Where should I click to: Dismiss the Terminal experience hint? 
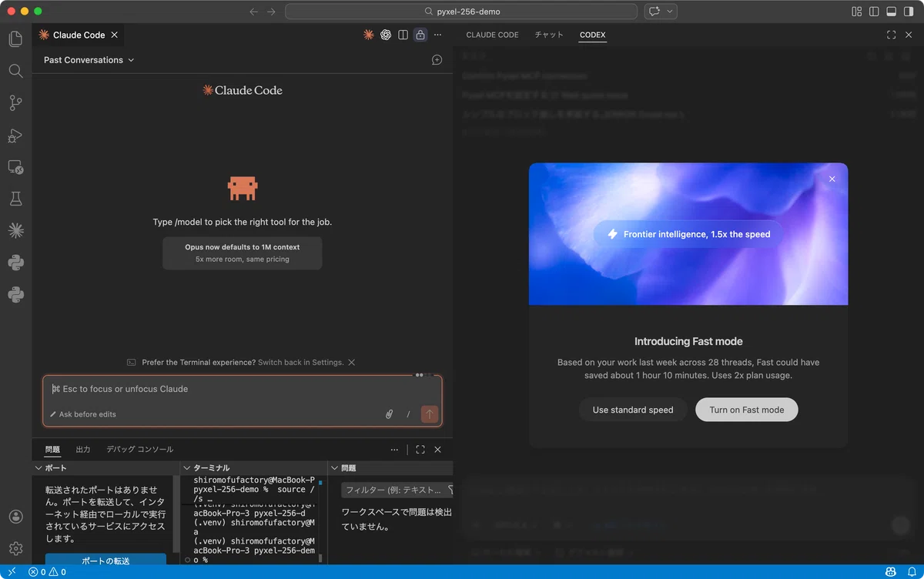(352, 362)
